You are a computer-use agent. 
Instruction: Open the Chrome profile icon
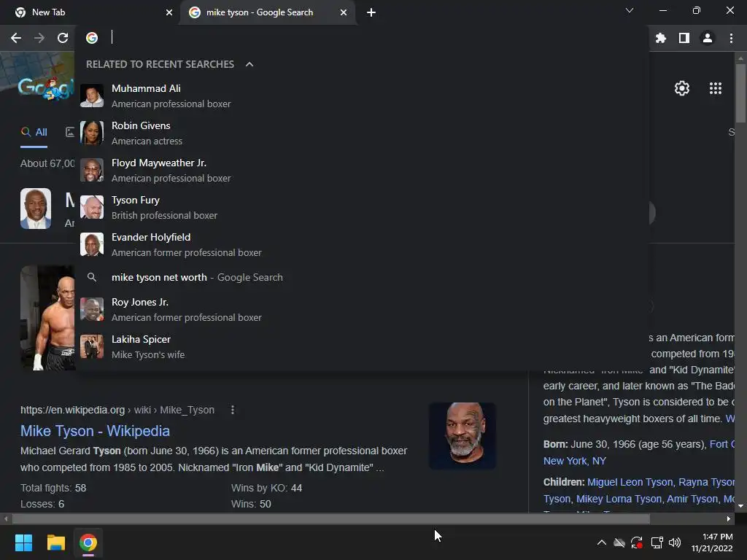[708, 38]
